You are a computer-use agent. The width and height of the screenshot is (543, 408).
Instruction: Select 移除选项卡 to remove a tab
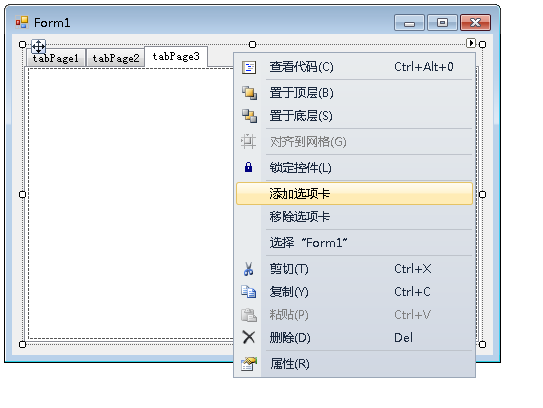354,217
